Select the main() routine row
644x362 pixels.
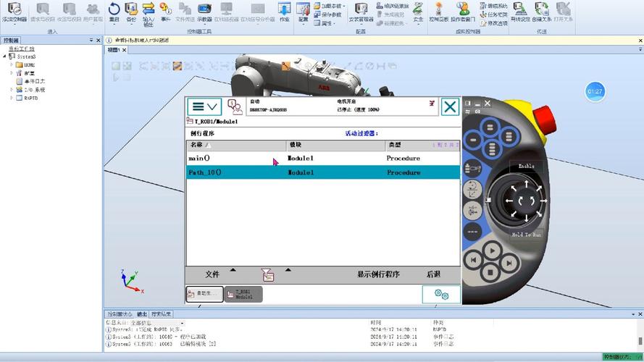coord(323,159)
